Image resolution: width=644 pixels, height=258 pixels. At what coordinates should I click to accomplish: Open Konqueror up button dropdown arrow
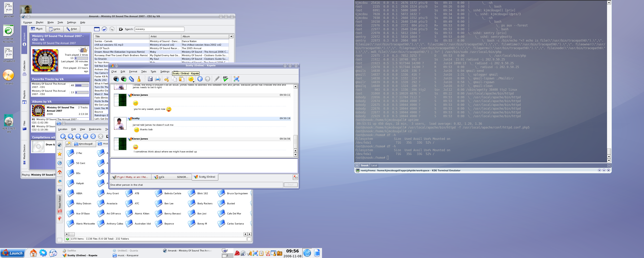[80, 139]
